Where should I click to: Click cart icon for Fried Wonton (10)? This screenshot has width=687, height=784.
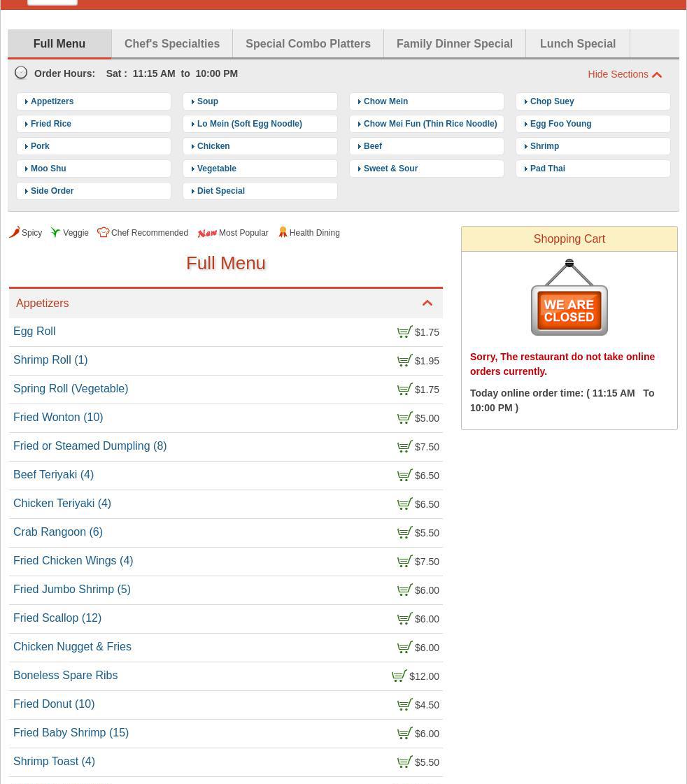pyautogui.click(x=404, y=418)
